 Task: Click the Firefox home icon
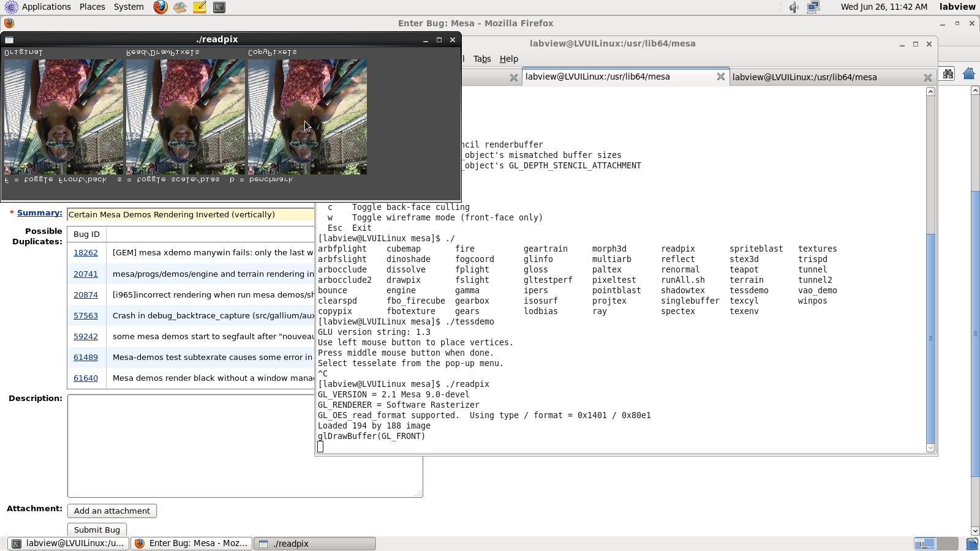[968, 74]
